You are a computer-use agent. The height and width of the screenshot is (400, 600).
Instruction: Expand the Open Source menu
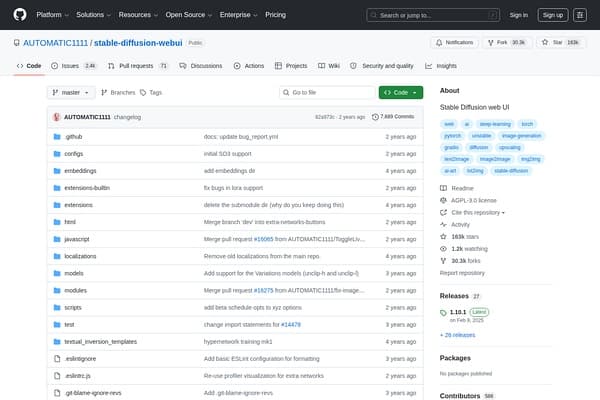tap(189, 15)
